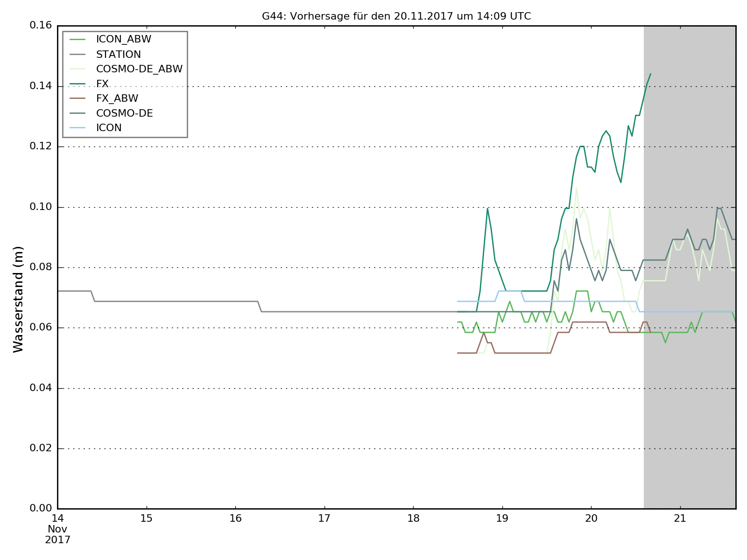Click the Wasserstand (m) y-axis label

(x=18, y=299)
